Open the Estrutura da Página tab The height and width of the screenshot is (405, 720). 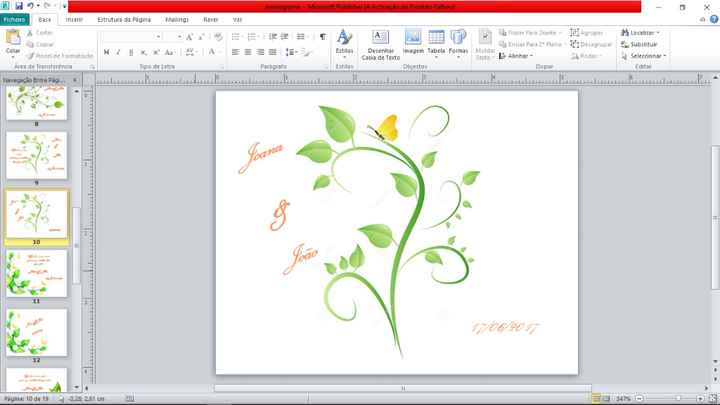tap(124, 20)
